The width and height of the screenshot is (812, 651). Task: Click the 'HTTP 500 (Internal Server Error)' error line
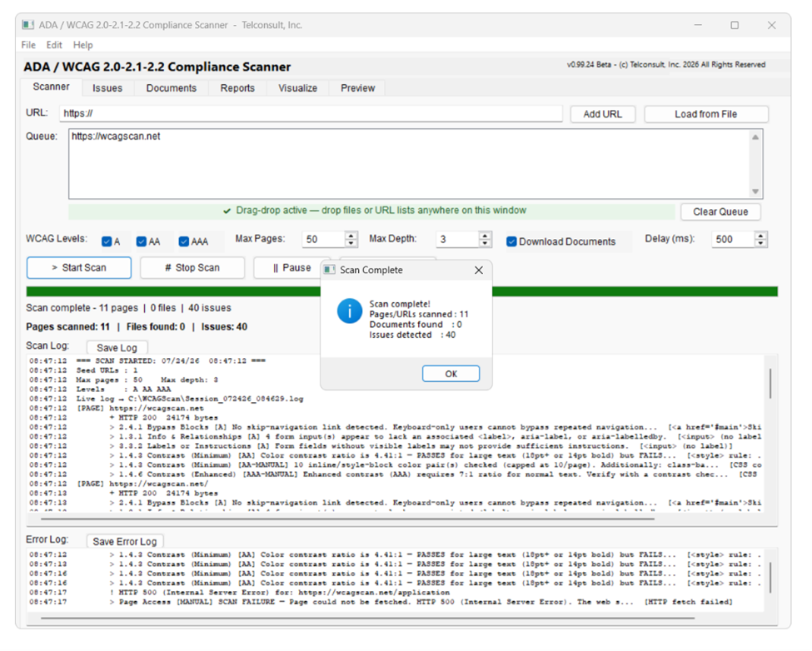coord(239,592)
